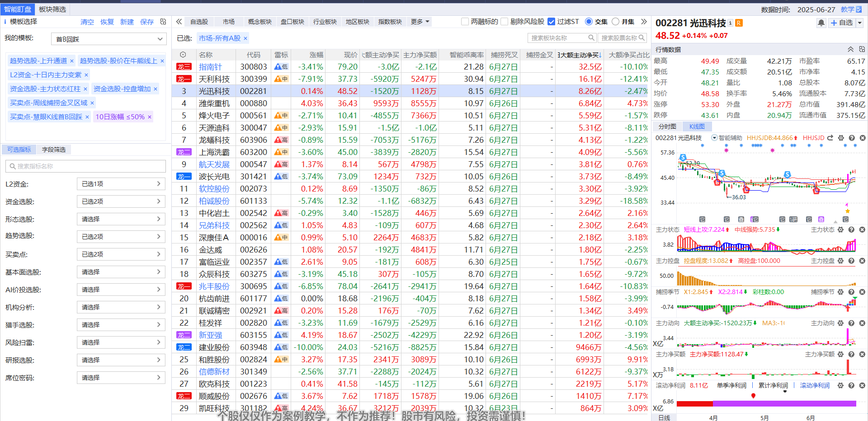868x421 pixels.
Task: Expand the 资金选股 selector
Action: pyautogui.click(x=121, y=201)
